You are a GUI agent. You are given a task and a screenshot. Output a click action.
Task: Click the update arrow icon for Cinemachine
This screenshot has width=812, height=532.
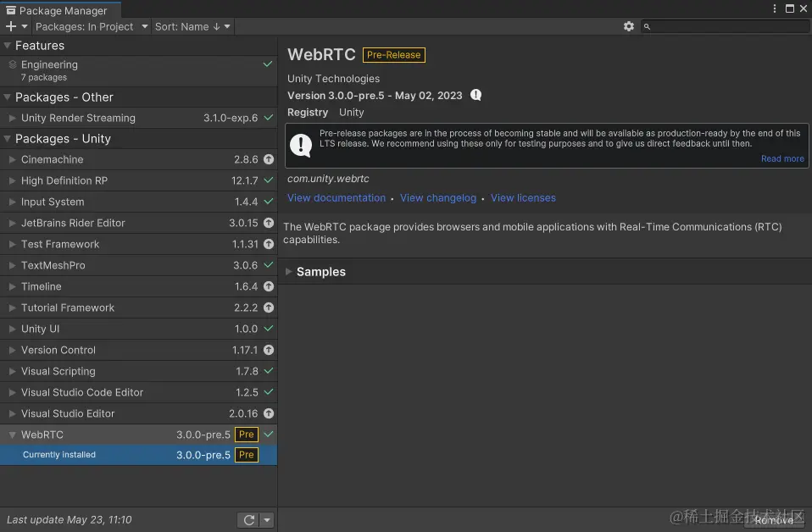tap(268, 159)
